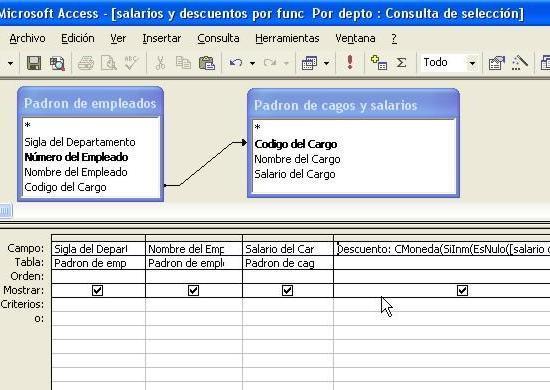550x390 pixels.
Task: Open the Properties icon
Action: [496, 63]
